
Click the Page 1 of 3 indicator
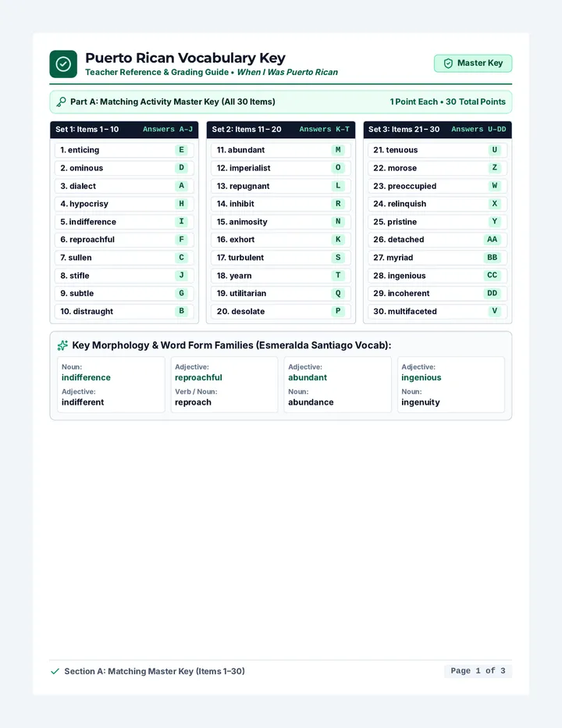coord(478,671)
